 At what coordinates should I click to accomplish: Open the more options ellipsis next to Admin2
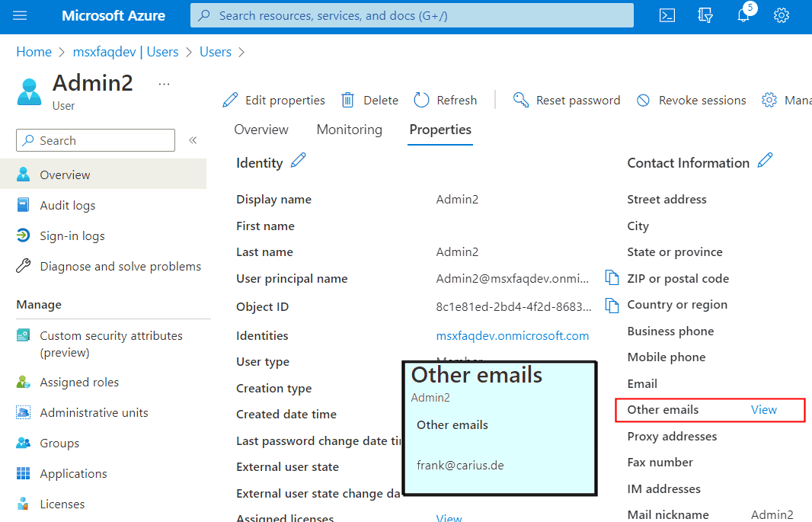click(x=165, y=84)
